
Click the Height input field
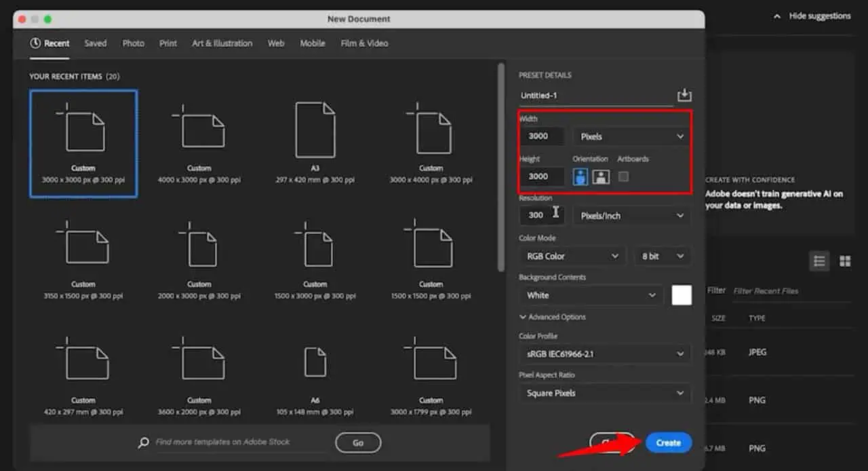pos(542,176)
